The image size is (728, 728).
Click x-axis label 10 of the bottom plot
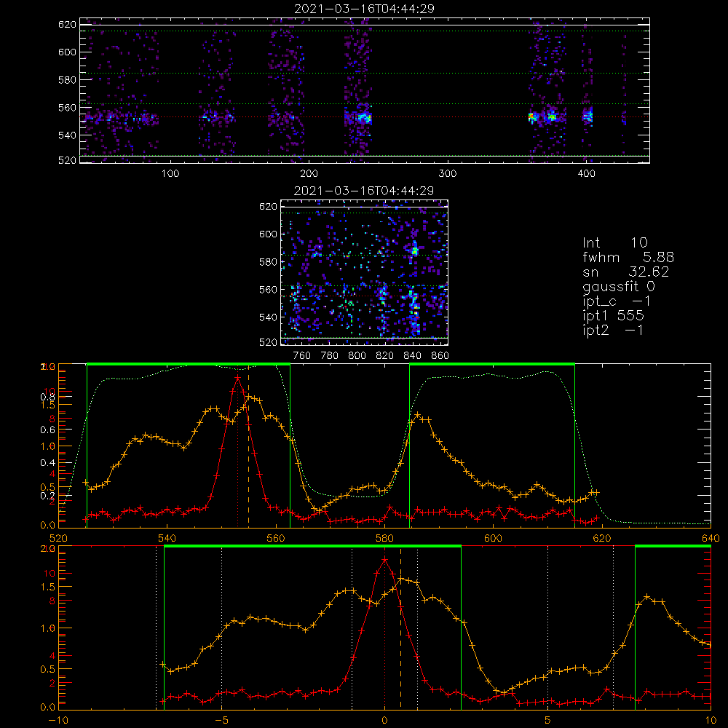tap(711, 721)
